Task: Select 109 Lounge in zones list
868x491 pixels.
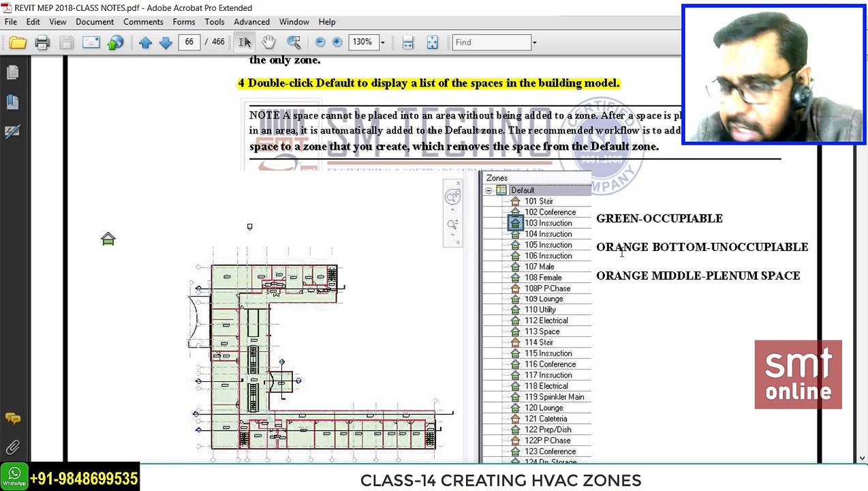Action: point(544,299)
